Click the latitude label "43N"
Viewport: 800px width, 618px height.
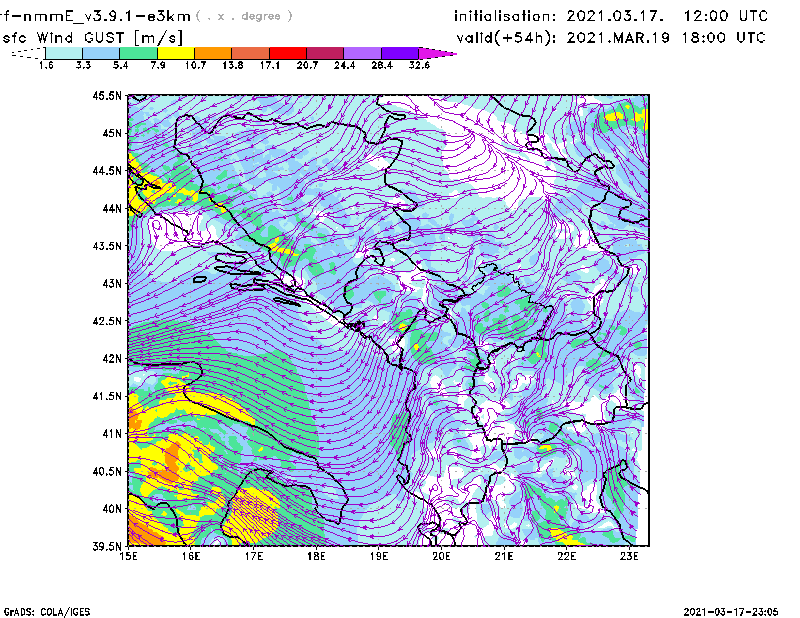pos(112,283)
